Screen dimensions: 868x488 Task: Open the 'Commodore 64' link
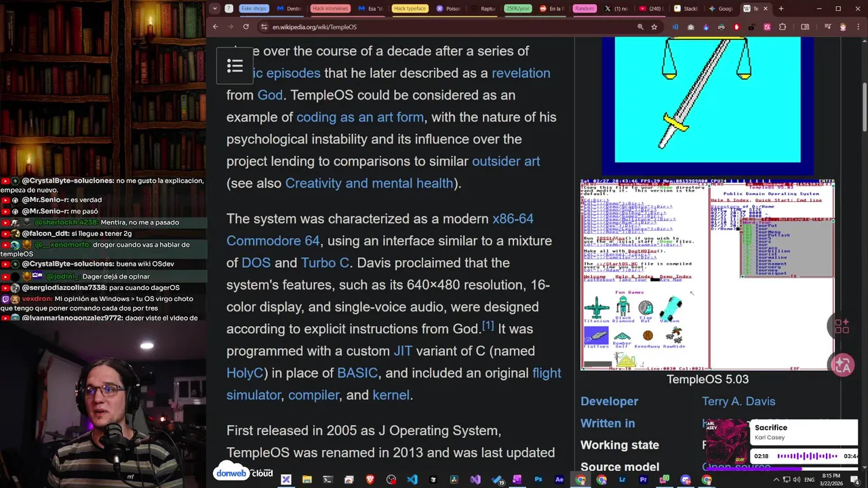point(273,241)
